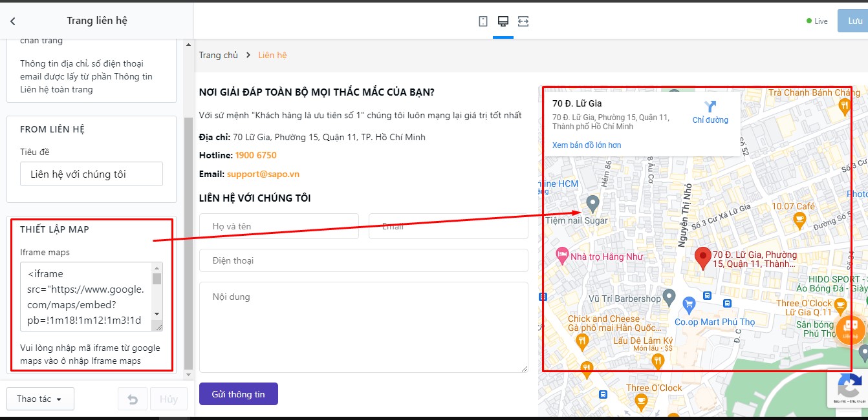
Task: Click Three O'Clock café marker under Gửi thông tin map
Action: click(x=641, y=401)
